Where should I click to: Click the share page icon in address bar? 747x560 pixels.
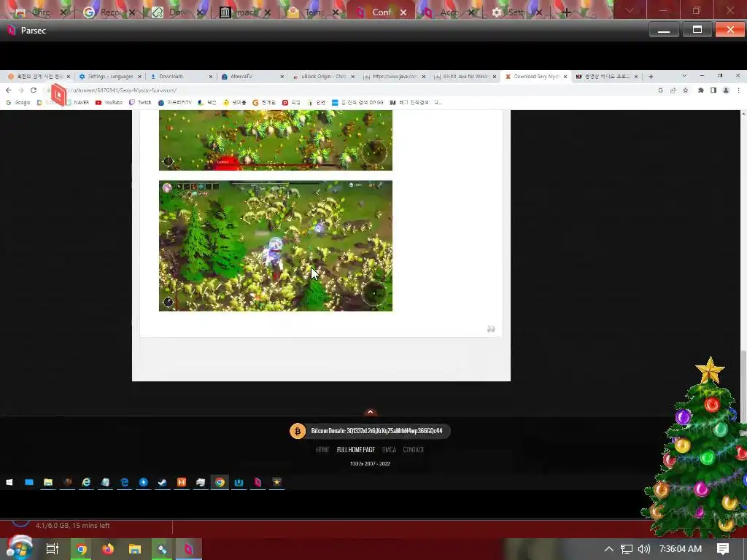[x=673, y=90]
